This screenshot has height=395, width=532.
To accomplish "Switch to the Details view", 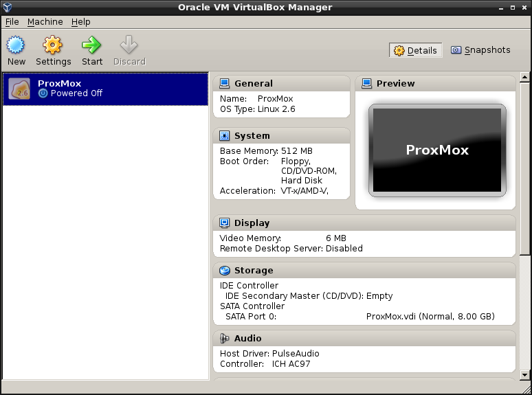I will 415,50.
